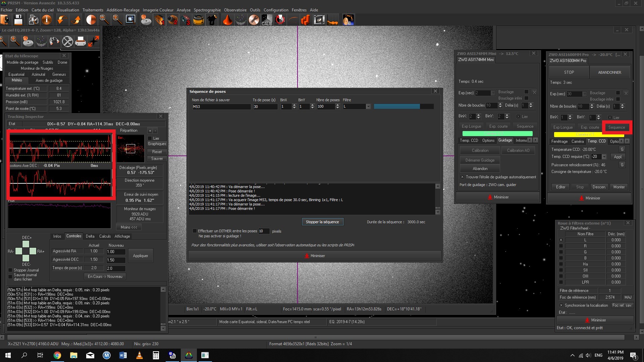644x362 pixels.
Task: Enable DITHER entre les poses checkbox
Action: [195, 231]
